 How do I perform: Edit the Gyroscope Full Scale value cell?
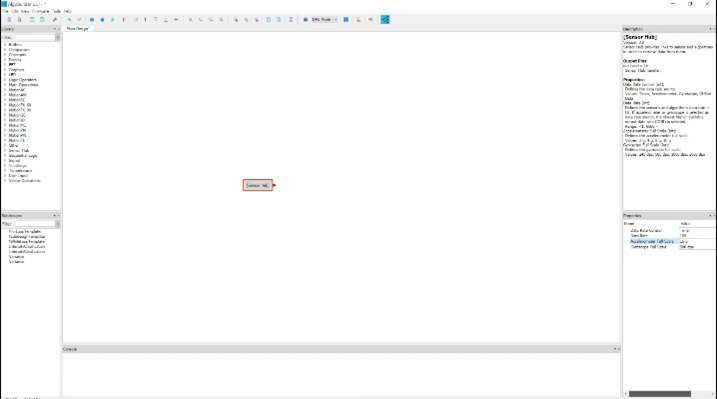coord(697,247)
